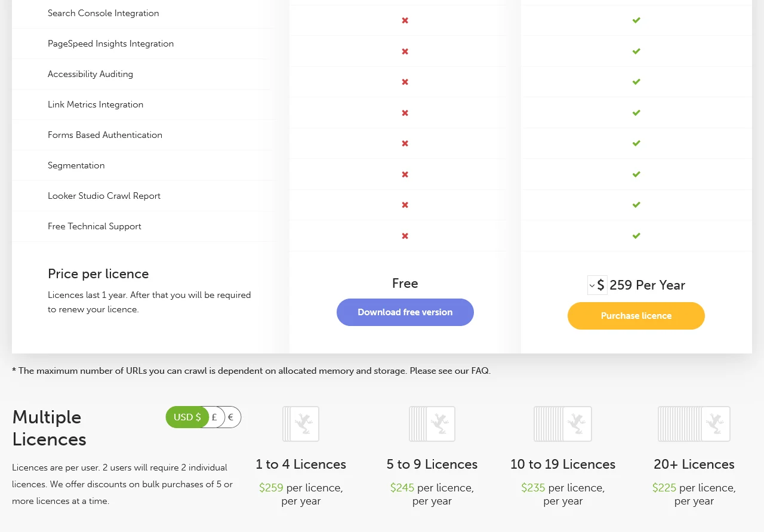Select USD $ currency toggle
The height and width of the screenshot is (532, 764).
187,417
